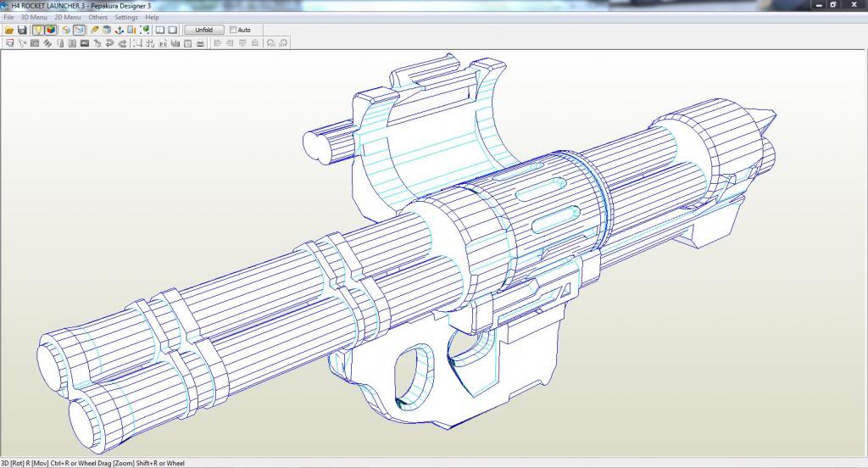Click the diagonal striped icon in lower toolbar

tap(47, 43)
